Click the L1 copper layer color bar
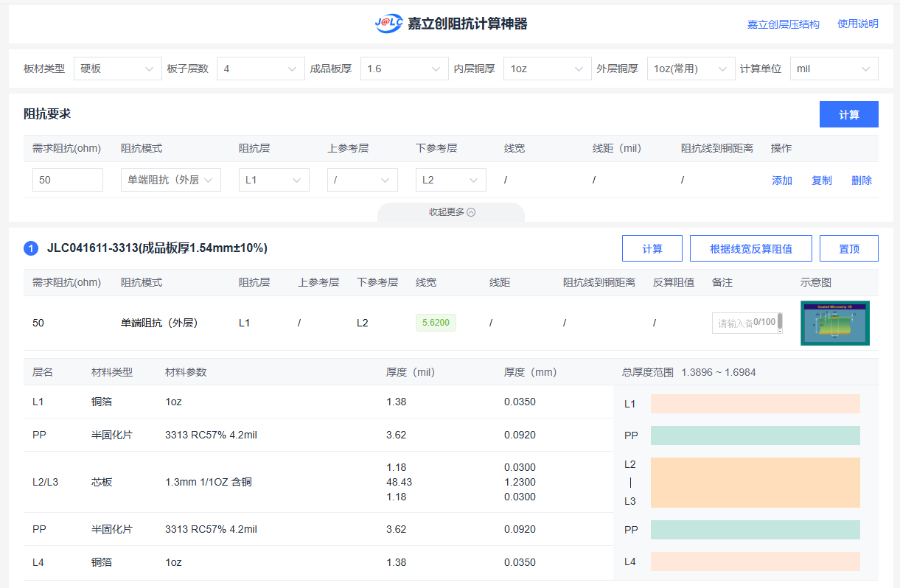 pyautogui.click(x=756, y=404)
